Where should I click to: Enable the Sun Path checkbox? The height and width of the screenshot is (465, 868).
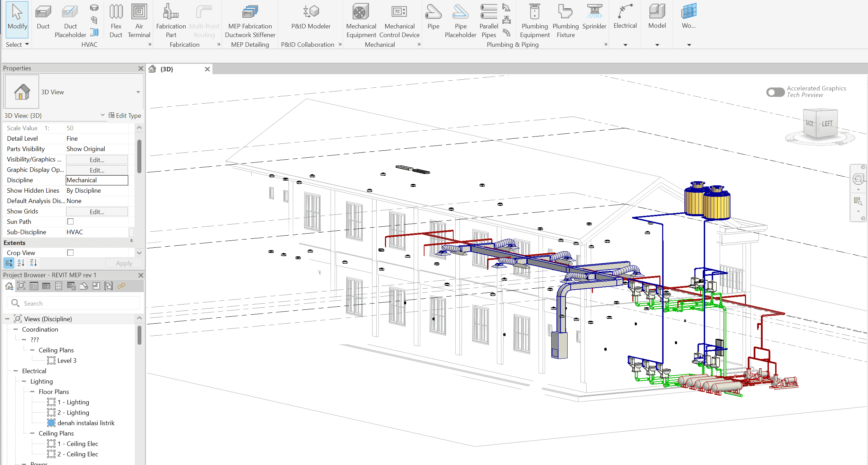(x=70, y=221)
